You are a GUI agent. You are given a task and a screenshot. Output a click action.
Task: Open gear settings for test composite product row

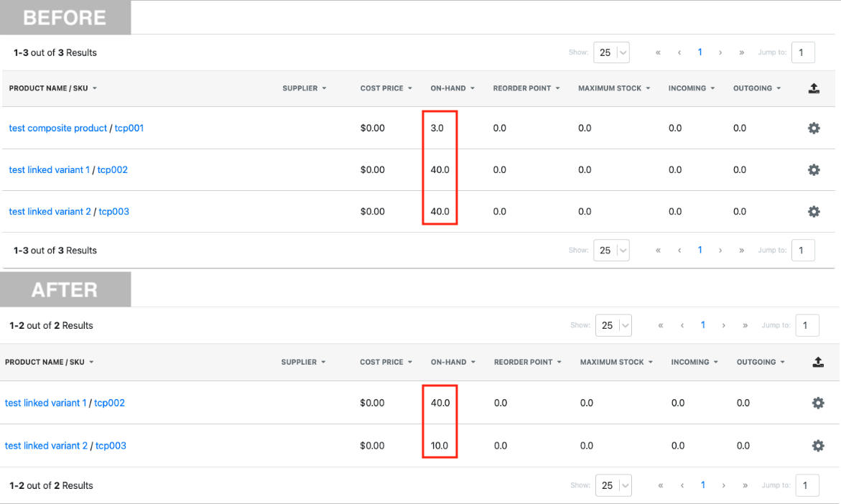coord(814,129)
